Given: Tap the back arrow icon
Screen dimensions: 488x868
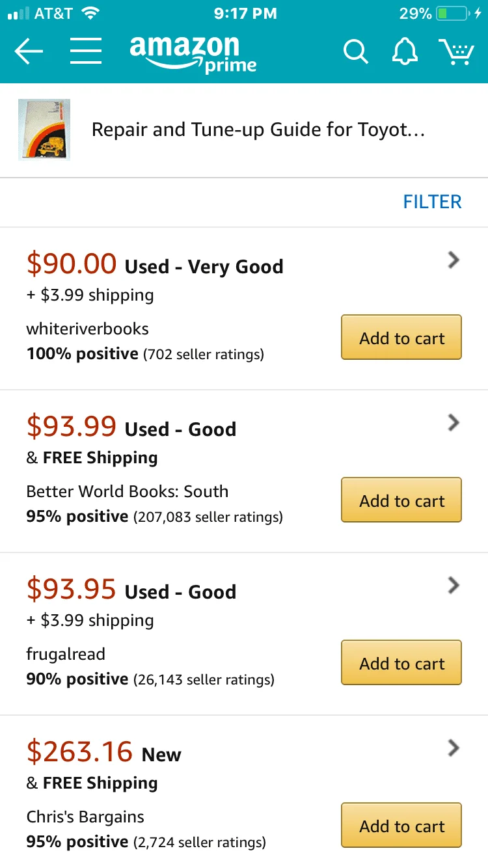Looking at the screenshot, I should (29, 51).
